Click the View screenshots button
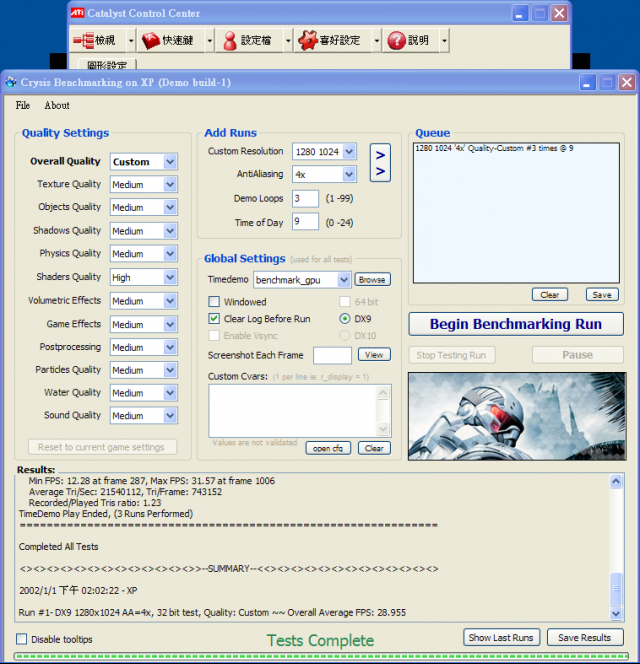 pyautogui.click(x=374, y=354)
